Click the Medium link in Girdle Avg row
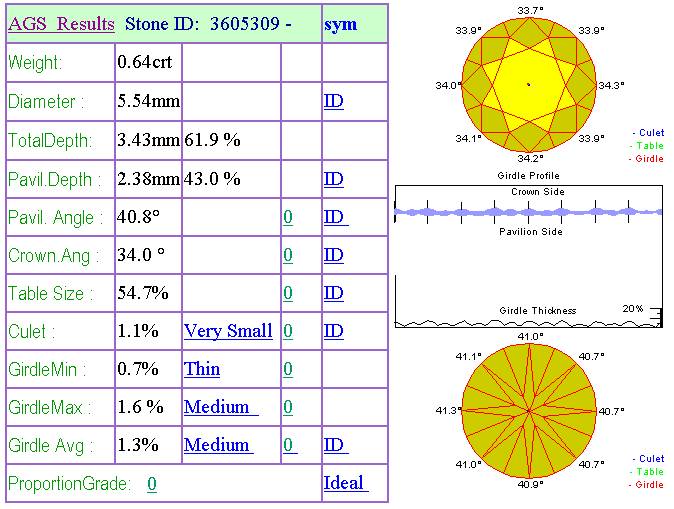 click(x=218, y=445)
